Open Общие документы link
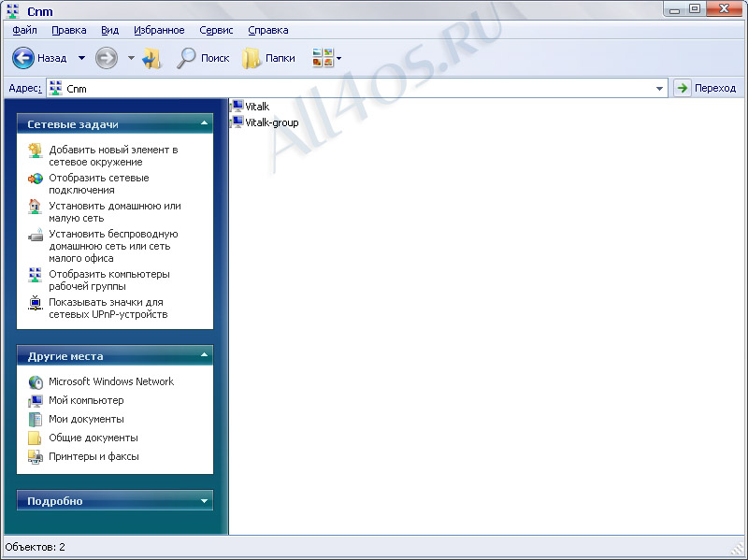This screenshot has width=748, height=560. tap(93, 438)
